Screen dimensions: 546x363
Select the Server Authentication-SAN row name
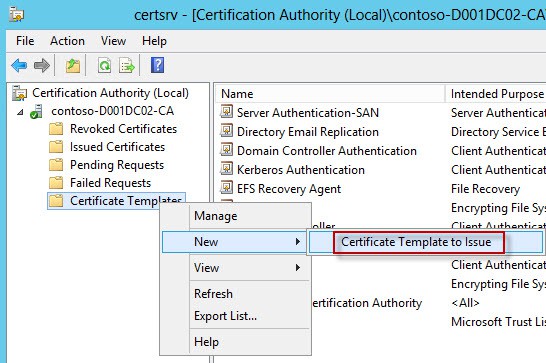[x=308, y=113]
